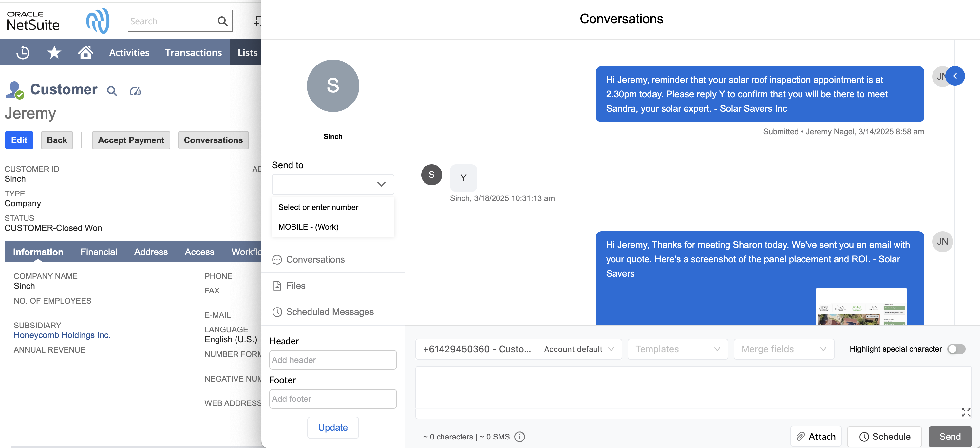The height and width of the screenshot is (448, 980).
Task: Click the collapse arrow circle on conversation
Action: pyautogui.click(x=955, y=76)
